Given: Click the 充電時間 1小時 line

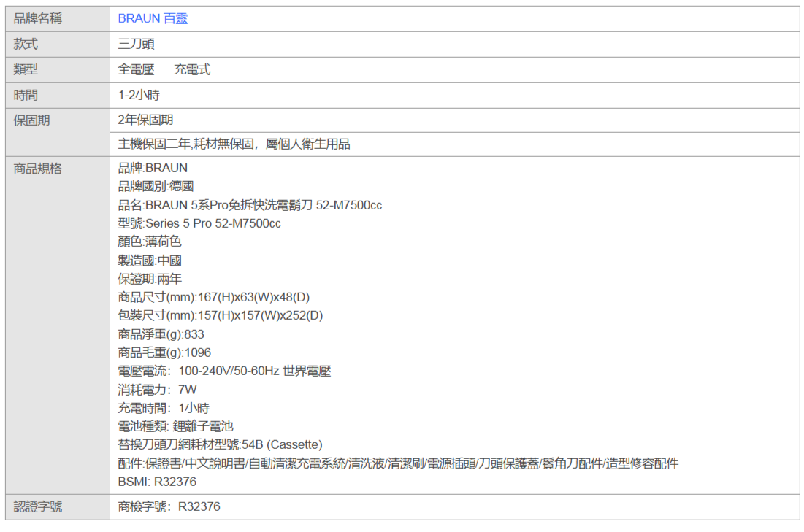Looking at the screenshot, I should point(164,408).
